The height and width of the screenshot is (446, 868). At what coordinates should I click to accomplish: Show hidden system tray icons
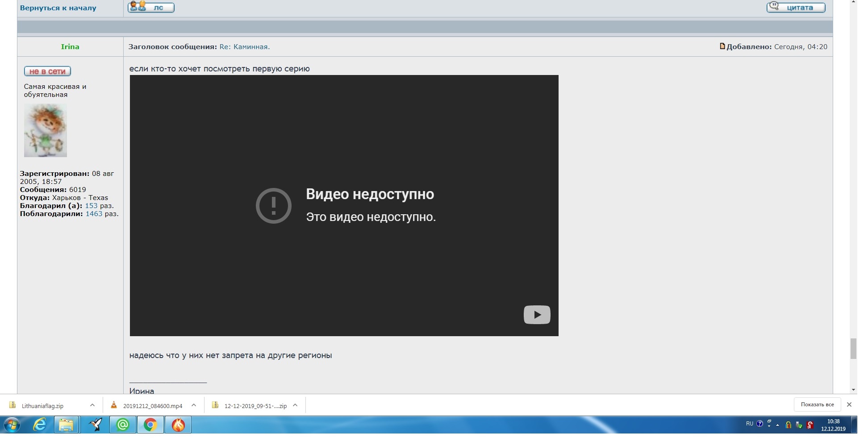777,425
